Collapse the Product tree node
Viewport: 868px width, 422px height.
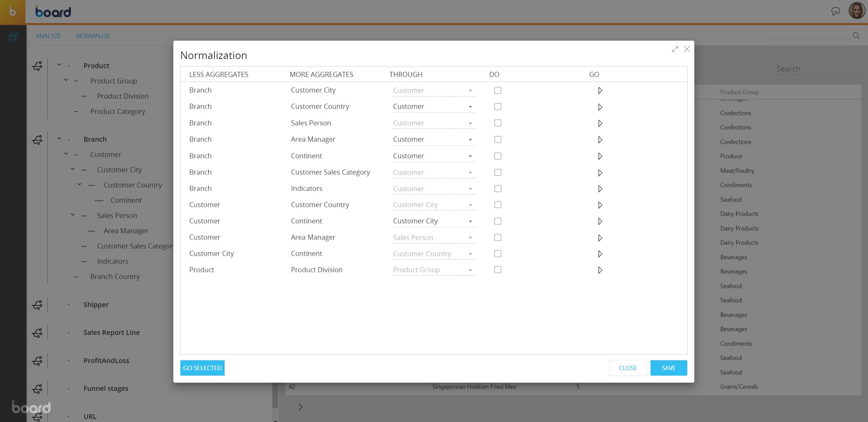59,64
